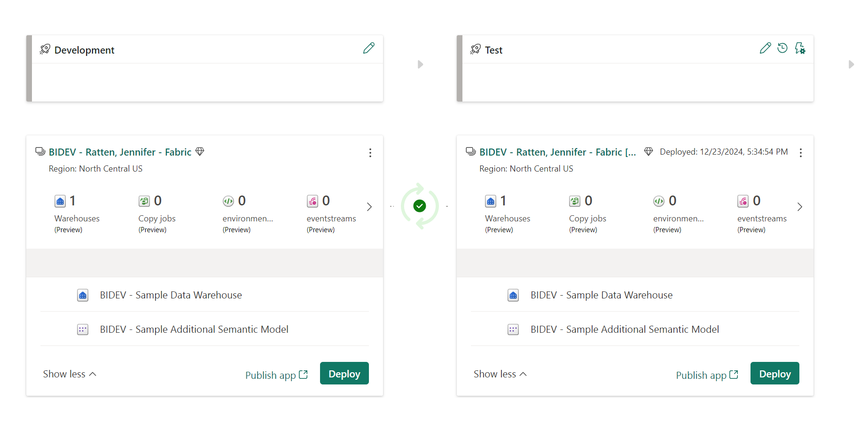Open Development workspace BIDEV - Ratten, Jennifer - Fabric
Viewport: 868px width, 423px height.
(120, 152)
